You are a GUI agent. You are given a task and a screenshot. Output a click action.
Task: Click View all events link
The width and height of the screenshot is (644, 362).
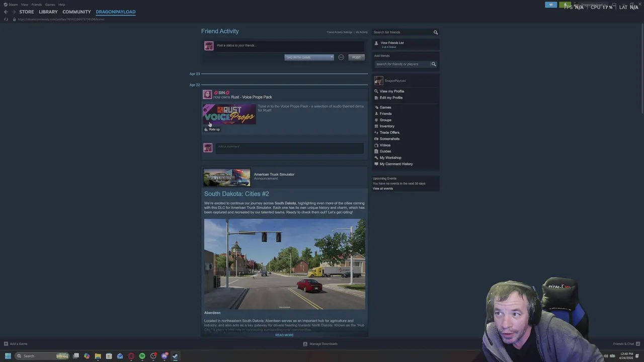point(383,189)
